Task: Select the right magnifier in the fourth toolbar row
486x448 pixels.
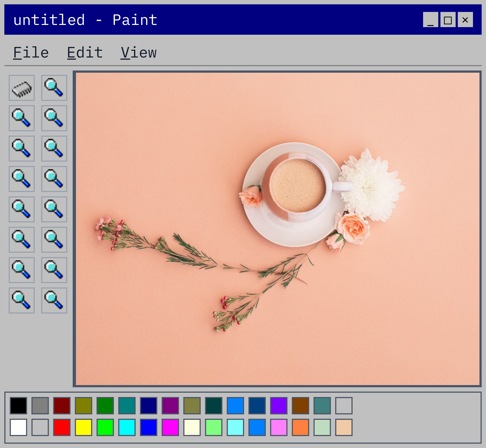Action: tap(54, 179)
